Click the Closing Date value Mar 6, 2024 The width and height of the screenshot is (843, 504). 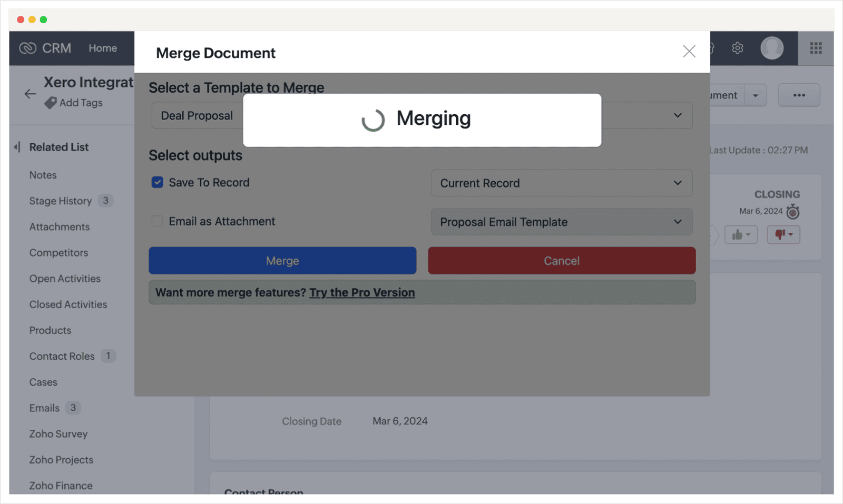pos(400,421)
